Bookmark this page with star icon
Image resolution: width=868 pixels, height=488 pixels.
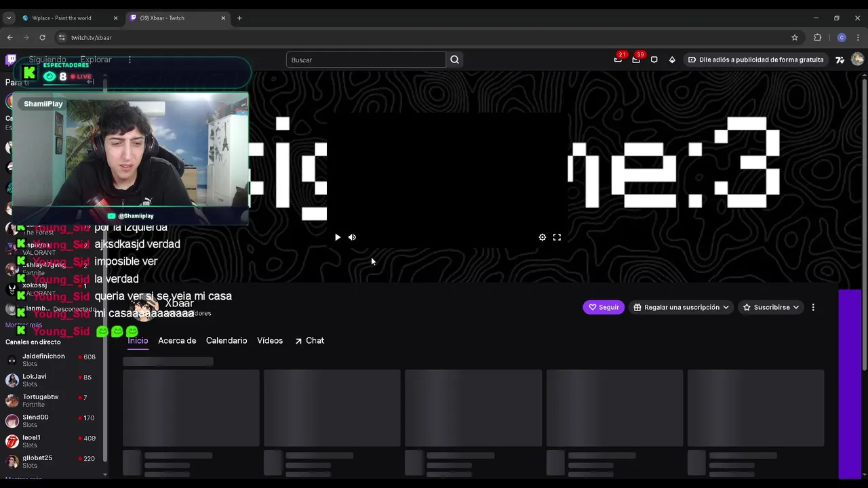[795, 37]
